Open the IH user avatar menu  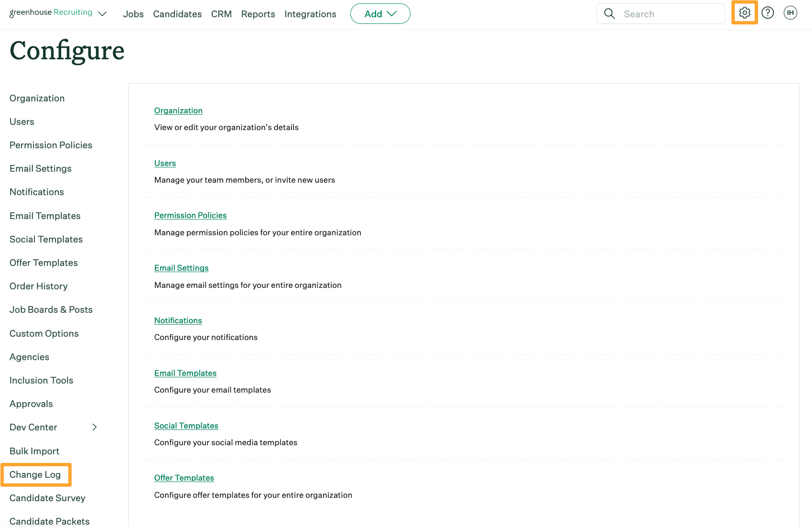point(790,13)
